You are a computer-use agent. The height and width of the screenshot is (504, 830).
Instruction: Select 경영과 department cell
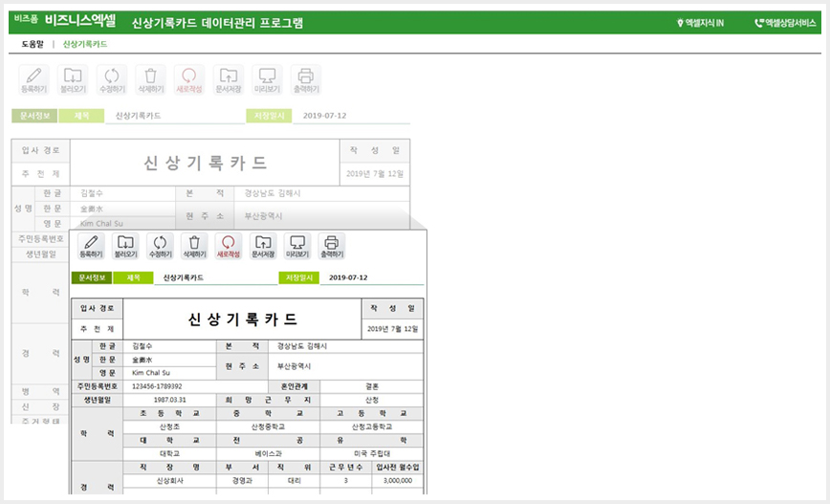pos(242,481)
